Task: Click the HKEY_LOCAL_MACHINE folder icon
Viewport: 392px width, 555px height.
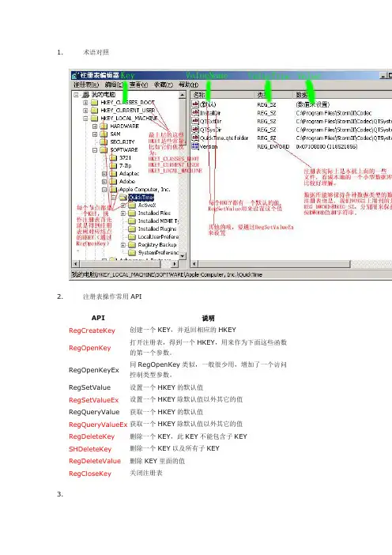Action: [x=94, y=119]
